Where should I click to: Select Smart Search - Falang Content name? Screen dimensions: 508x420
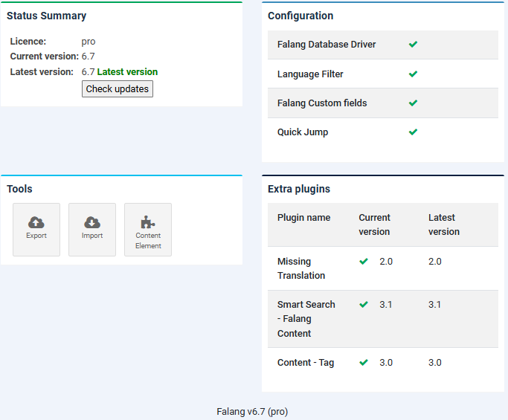click(x=306, y=319)
